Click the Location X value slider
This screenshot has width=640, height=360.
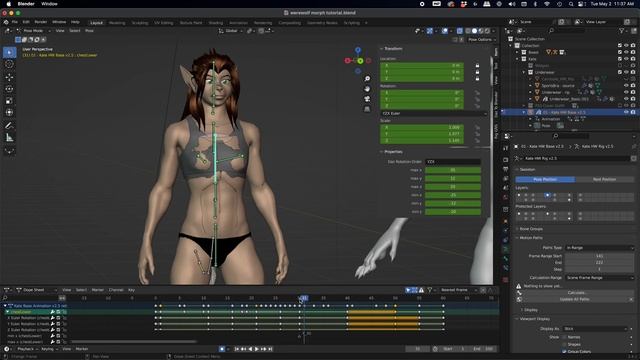[422, 65]
